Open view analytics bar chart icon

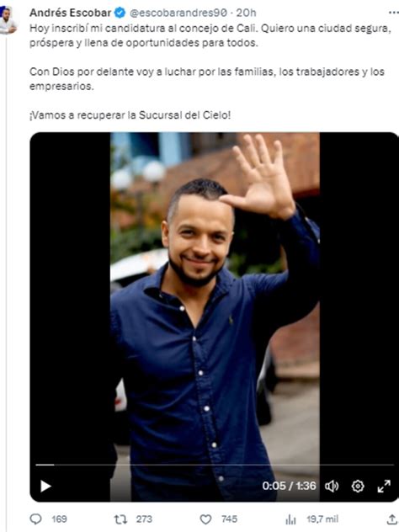[x=290, y=519]
